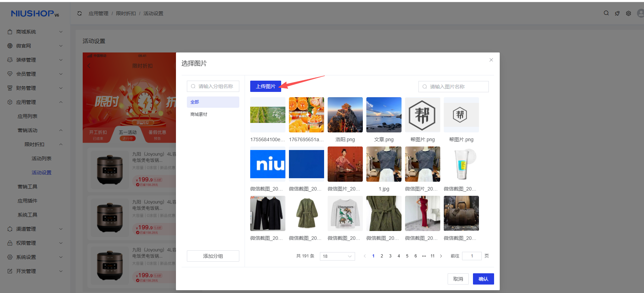Select the 洛阳.png thumbnail
Viewport: 644px width, 293px height.
tap(345, 115)
